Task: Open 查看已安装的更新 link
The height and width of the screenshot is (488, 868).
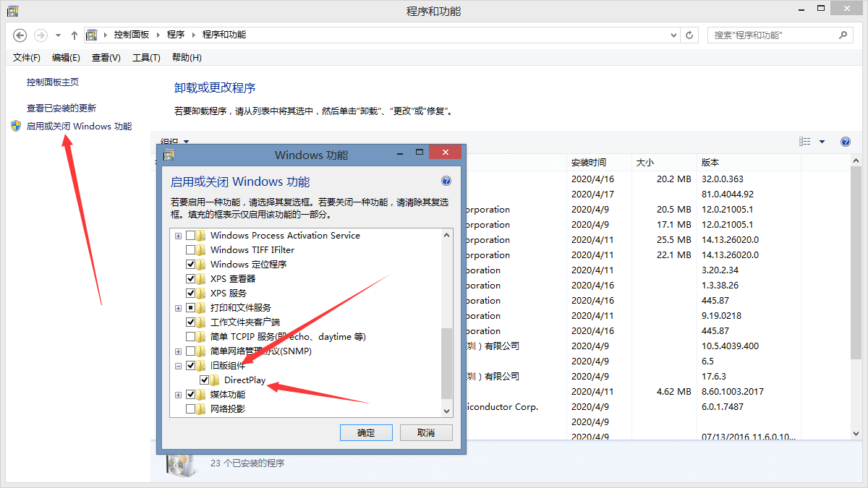Action: tap(61, 108)
